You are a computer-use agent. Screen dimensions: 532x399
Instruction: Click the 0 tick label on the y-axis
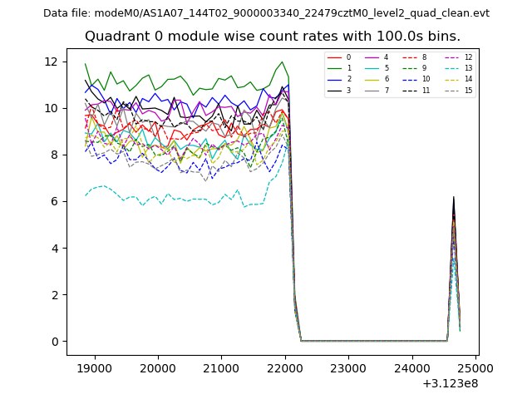tap(53, 342)
